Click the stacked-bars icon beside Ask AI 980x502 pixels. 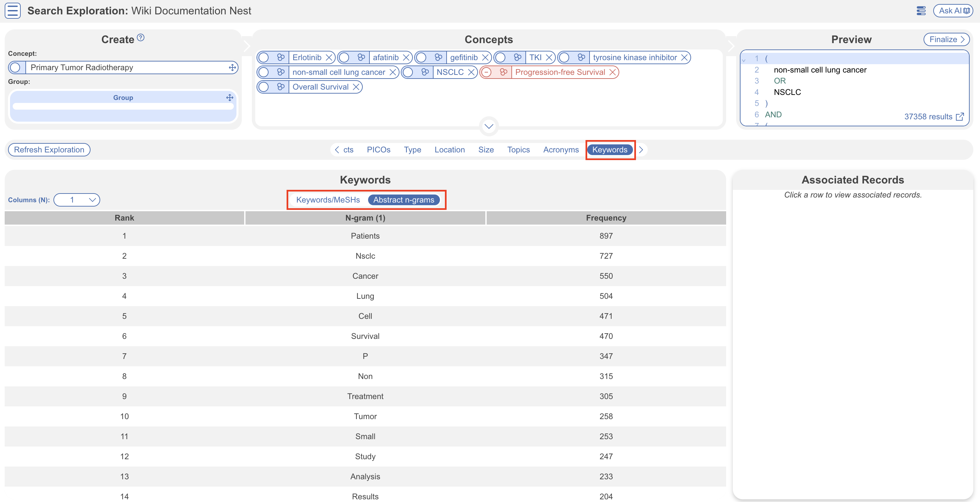pos(921,11)
